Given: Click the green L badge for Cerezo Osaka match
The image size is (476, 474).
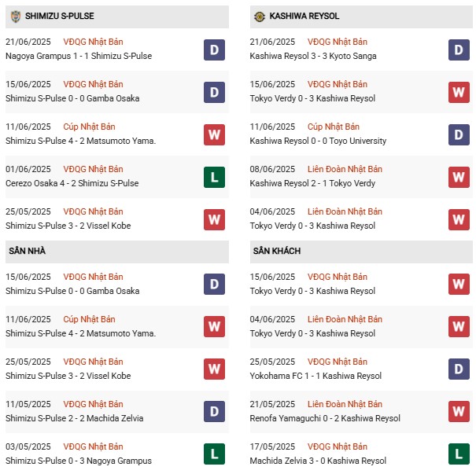Looking at the screenshot, I should [x=214, y=177].
